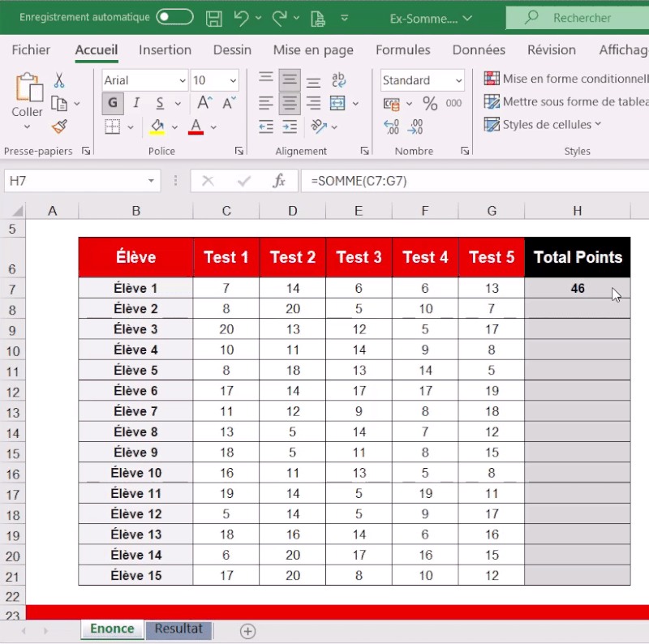The height and width of the screenshot is (644, 649).
Task: Open Styles de cellules menu
Action: click(544, 124)
